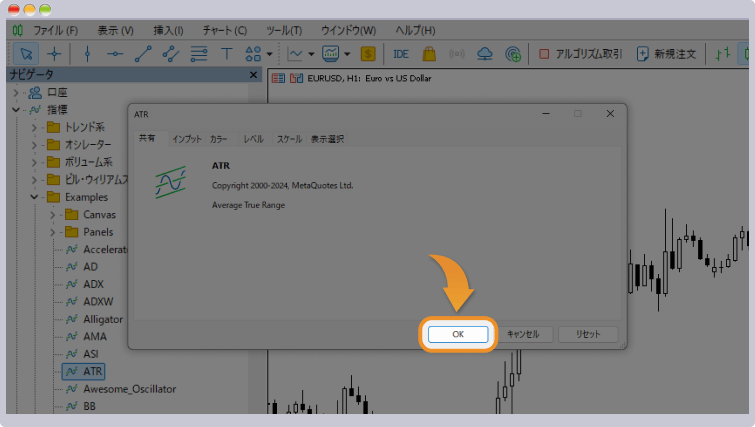Click the キャンセル button

coord(523,334)
